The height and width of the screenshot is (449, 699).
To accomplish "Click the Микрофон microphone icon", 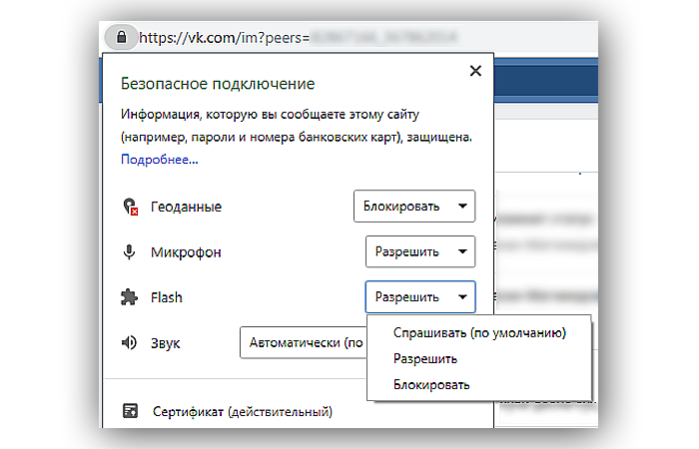I will coord(129,252).
